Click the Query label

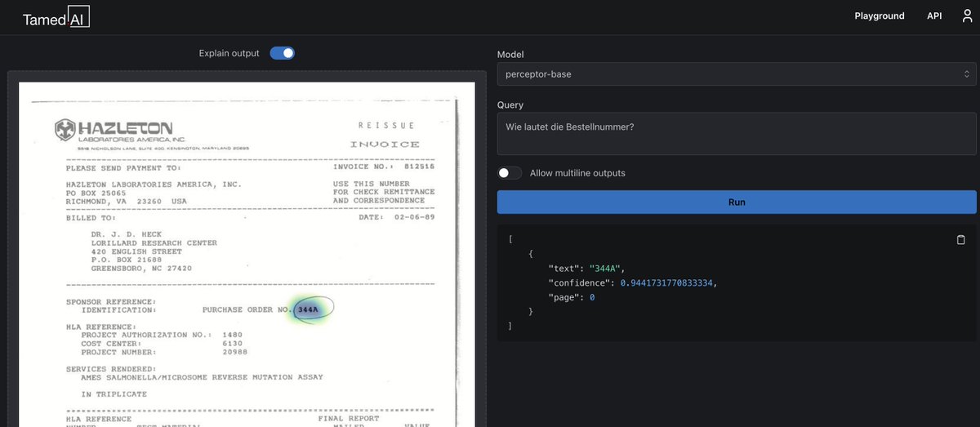(510, 105)
